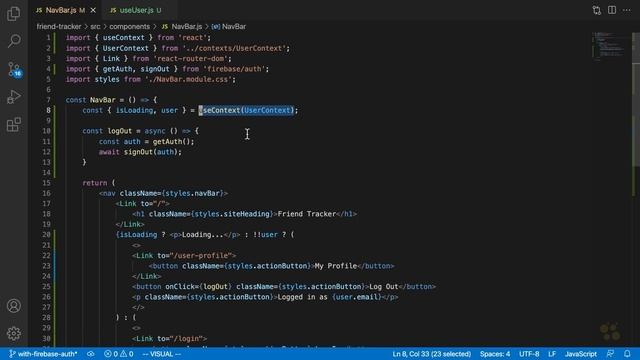Select JavaScript language mode

pyautogui.click(x=580, y=354)
